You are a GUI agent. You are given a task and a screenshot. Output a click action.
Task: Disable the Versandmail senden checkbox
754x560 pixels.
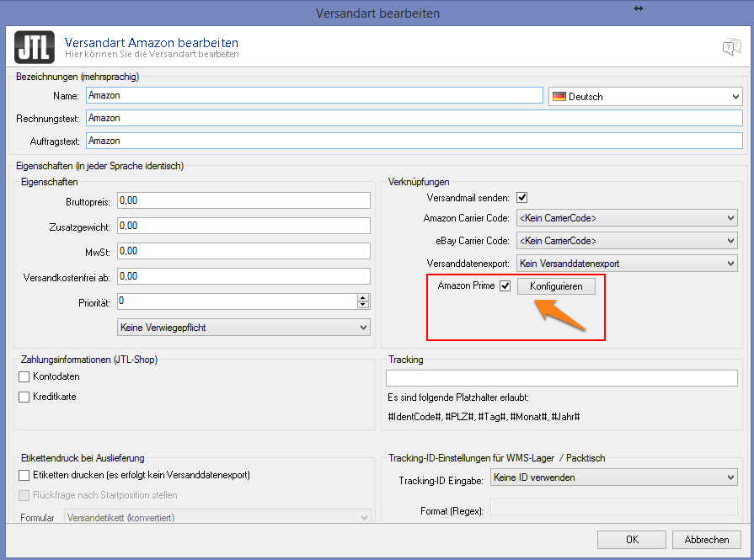point(521,198)
